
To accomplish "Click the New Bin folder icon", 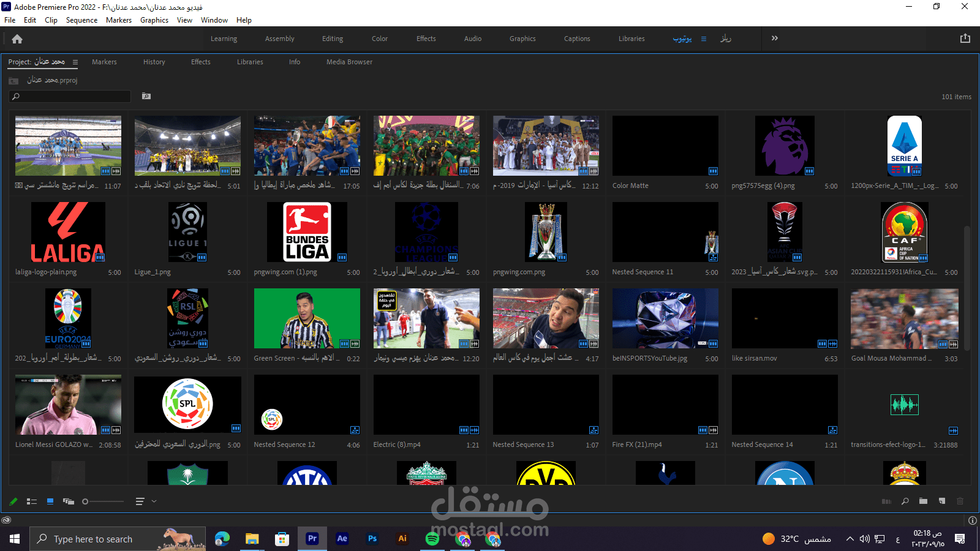I will point(923,501).
